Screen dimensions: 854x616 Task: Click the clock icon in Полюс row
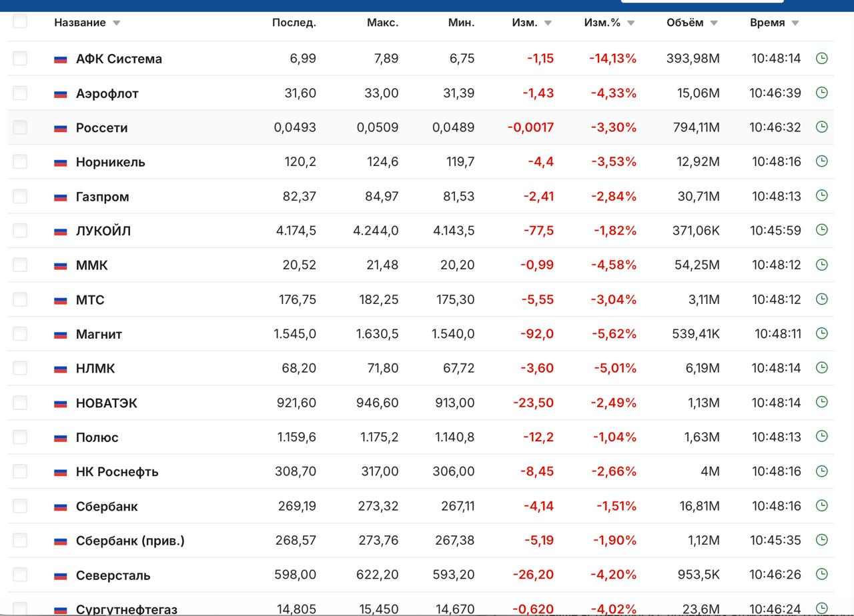click(821, 437)
